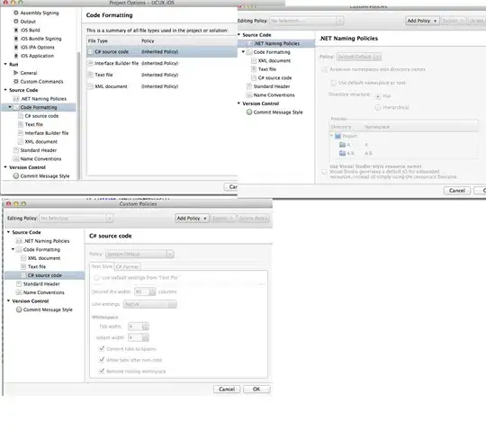This screenshot has width=486, height=448.
Task: Click Standard Header icon in bottom Custom Policies
Action: click(19, 283)
